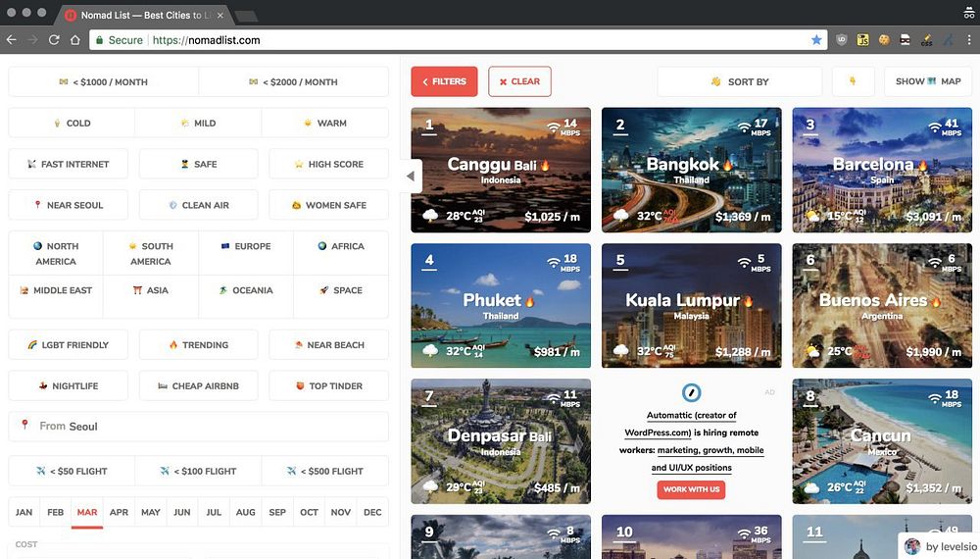Open the Barcelona city card
The width and height of the screenshot is (980, 559).
(882, 170)
